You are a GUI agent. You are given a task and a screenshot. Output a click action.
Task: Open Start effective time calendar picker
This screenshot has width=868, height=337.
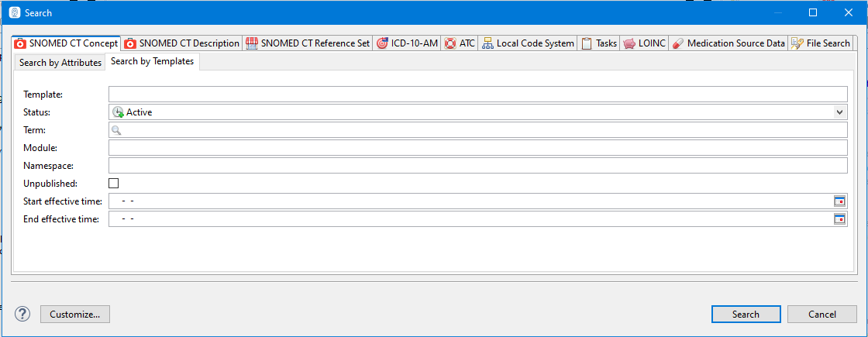[x=839, y=201]
